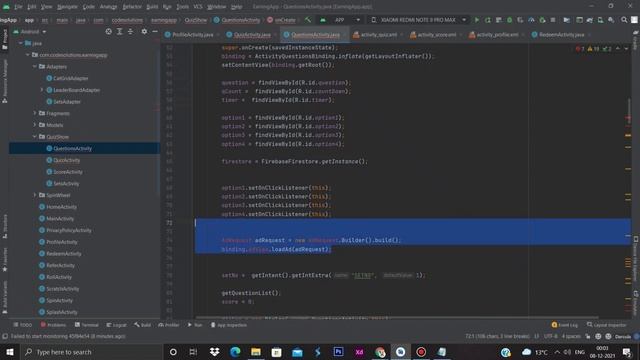Open the Refactor menu
This screenshot has width=640, height=360.
(132, 7)
